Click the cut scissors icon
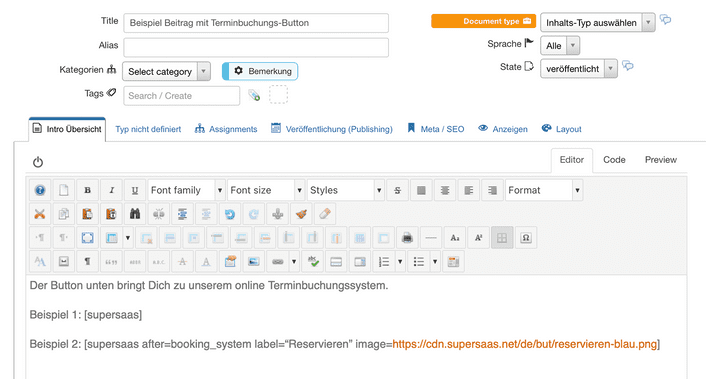The image size is (706, 379). point(40,214)
